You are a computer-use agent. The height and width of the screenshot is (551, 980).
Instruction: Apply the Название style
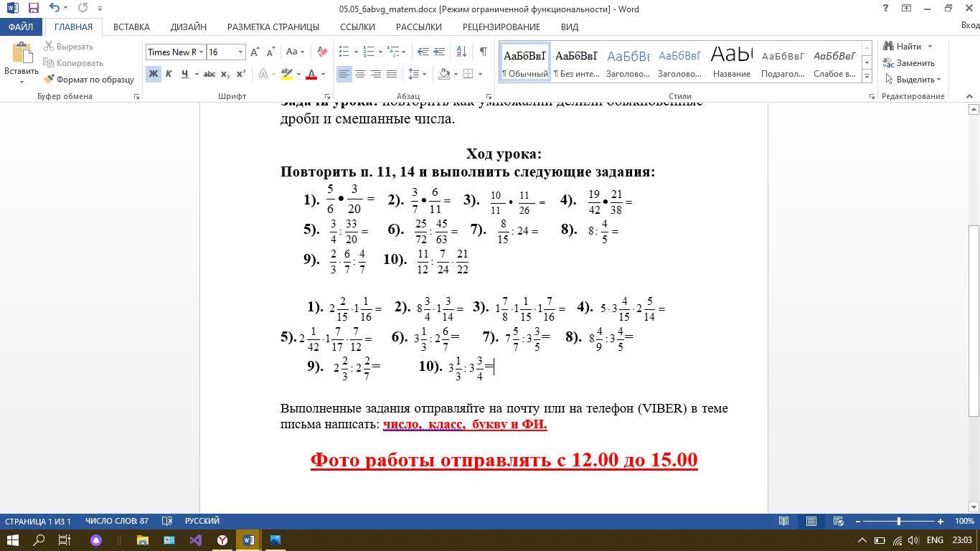[732, 61]
